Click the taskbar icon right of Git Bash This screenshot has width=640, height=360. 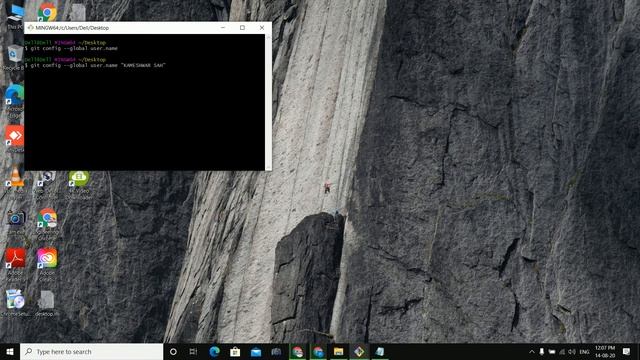[x=380, y=351]
